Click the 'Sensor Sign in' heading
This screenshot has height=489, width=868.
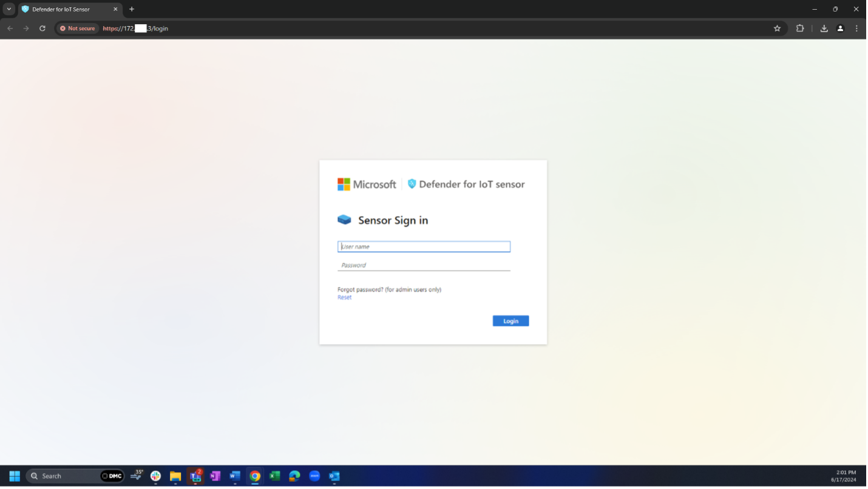(x=393, y=220)
